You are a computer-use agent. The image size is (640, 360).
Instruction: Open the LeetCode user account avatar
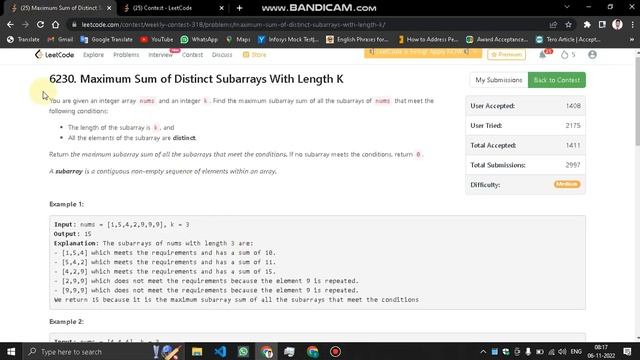592,55
